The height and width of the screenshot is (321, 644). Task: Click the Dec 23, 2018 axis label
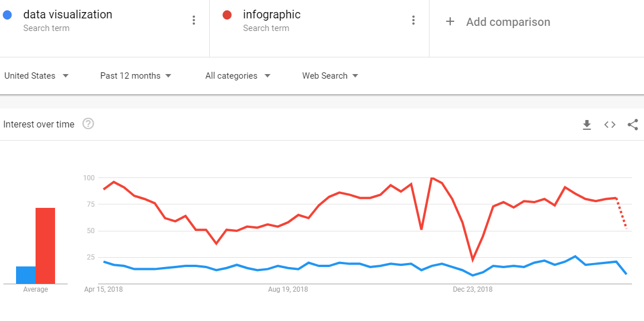473,289
